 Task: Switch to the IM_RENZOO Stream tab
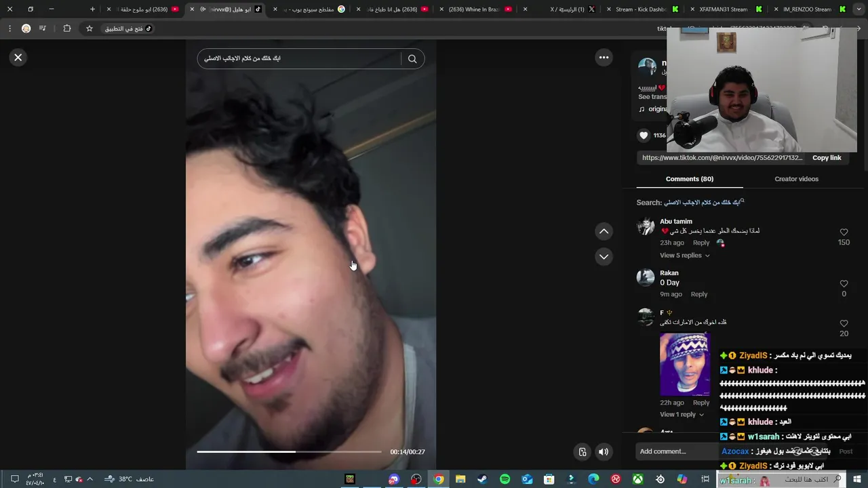(x=806, y=9)
